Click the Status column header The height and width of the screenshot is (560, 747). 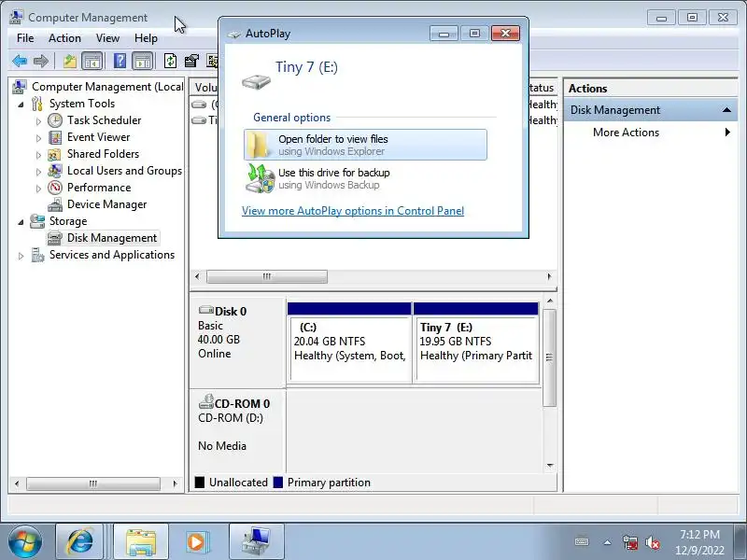click(542, 88)
